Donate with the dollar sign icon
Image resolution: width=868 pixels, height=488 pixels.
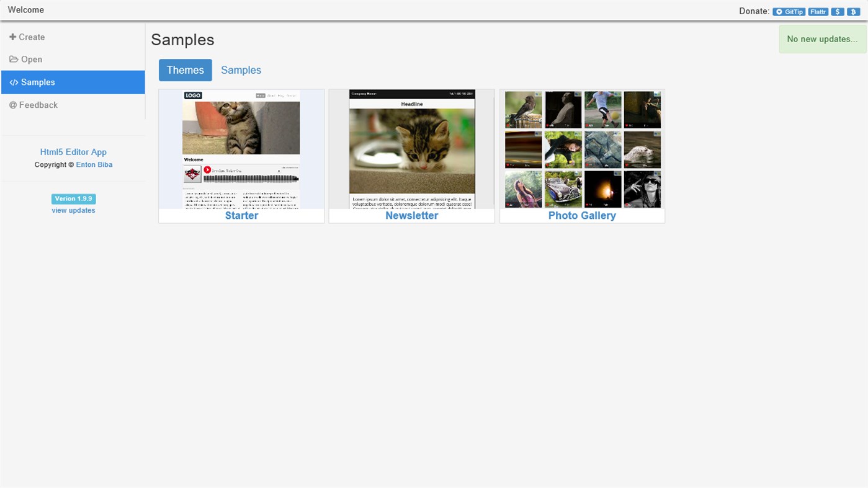click(x=838, y=12)
